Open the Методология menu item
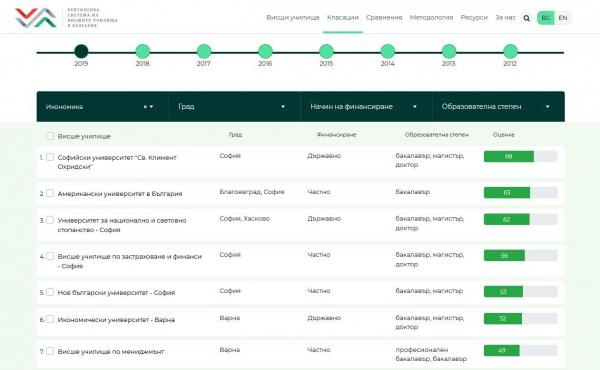Image resolution: width=600 pixels, height=370 pixels. (x=431, y=18)
